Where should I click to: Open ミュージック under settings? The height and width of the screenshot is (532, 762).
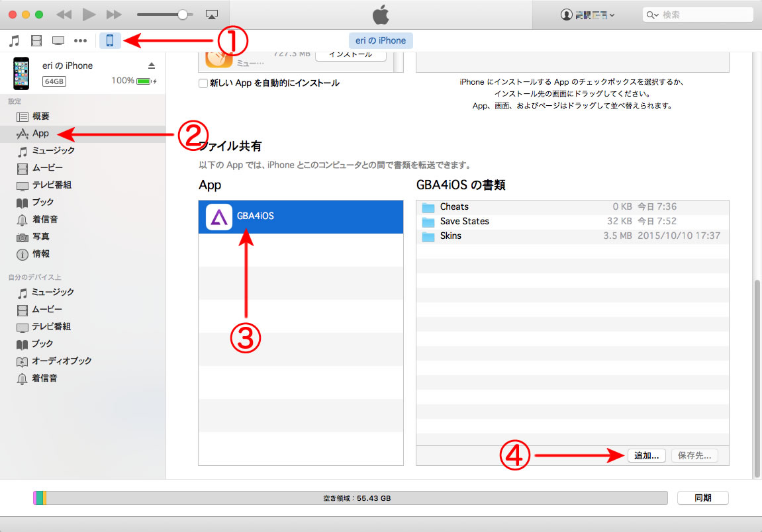click(x=83, y=151)
